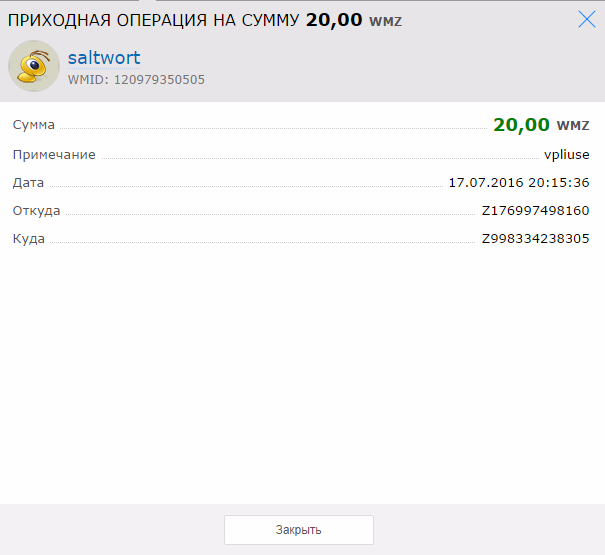605x555 pixels.
Task: Click the Сумма row label
Action: (34, 125)
